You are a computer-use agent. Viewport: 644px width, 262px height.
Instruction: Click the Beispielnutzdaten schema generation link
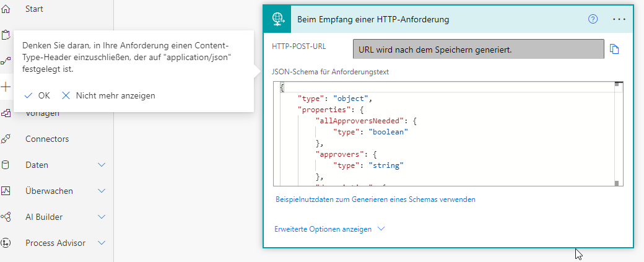[375, 199]
